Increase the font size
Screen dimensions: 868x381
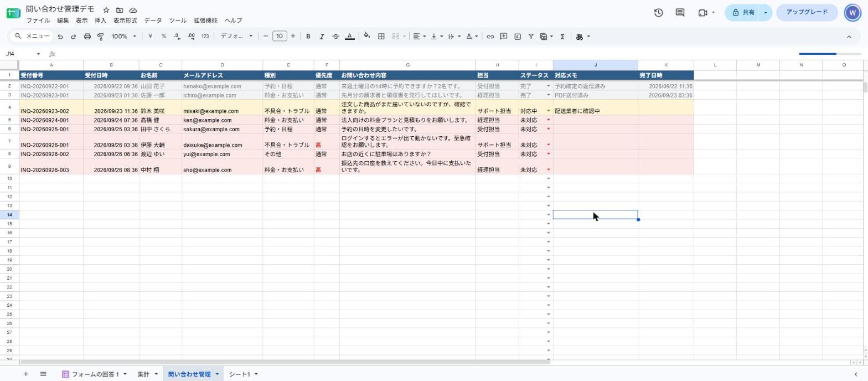click(x=293, y=37)
